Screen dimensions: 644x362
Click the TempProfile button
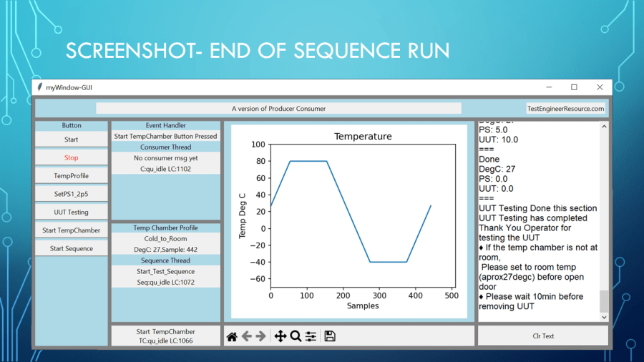click(x=72, y=175)
